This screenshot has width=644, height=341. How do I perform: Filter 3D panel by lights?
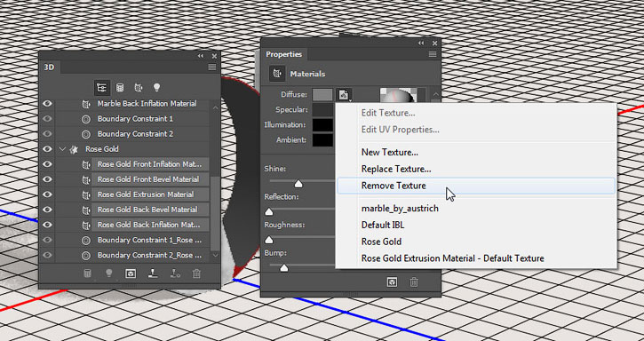click(156, 88)
